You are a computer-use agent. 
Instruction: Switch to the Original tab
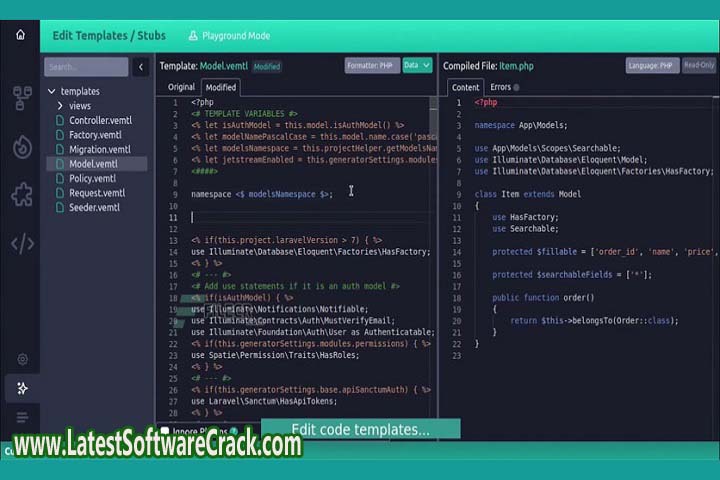pos(181,87)
